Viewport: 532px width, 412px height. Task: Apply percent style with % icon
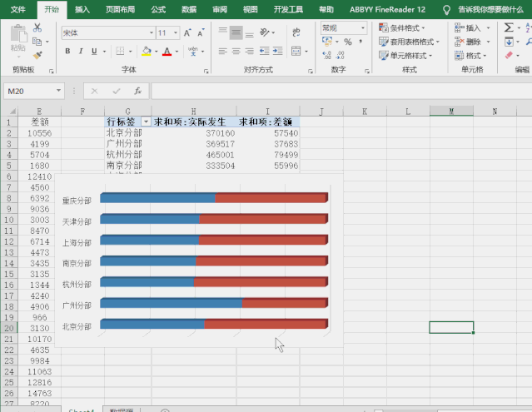pos(348,42)
